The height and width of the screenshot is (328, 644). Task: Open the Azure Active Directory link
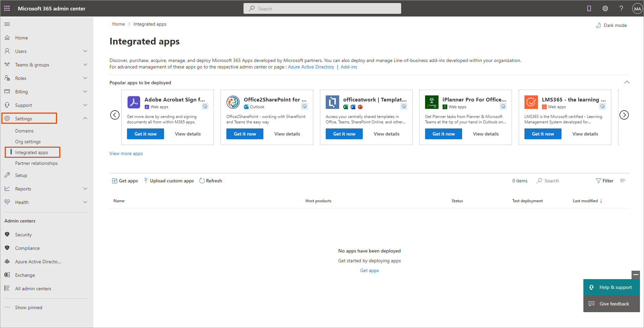click(x=311, y=67)
